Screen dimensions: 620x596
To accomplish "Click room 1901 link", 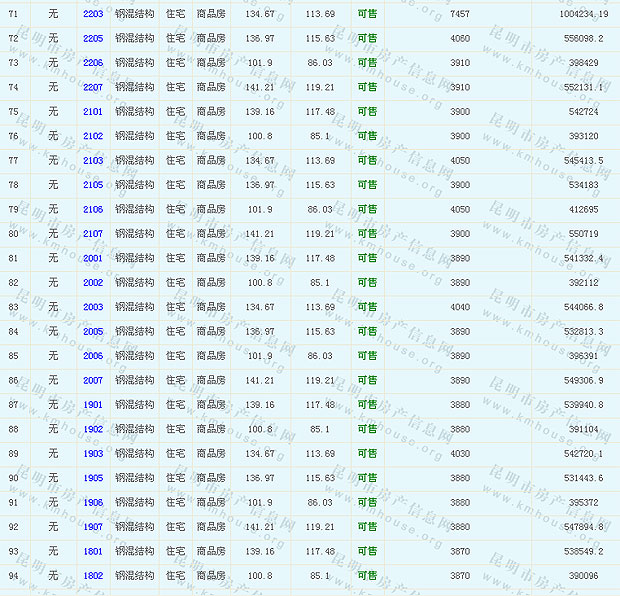I will click(93, 405).
